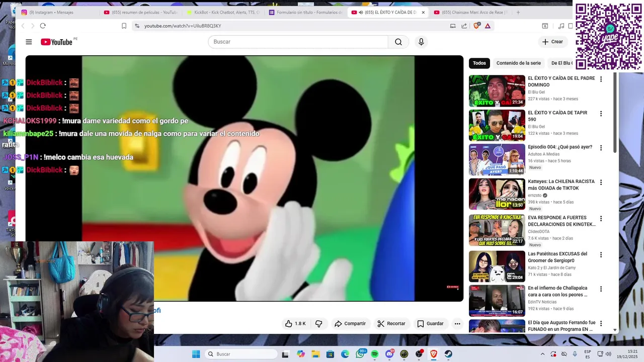Open more options for Katteyes video

pos(601,182)
